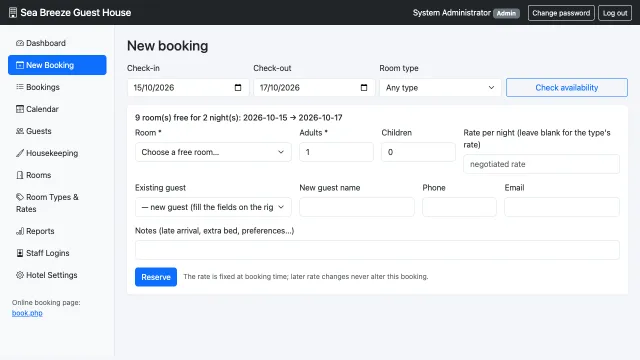The height and width of the screenshot is (360, 640).
Task: Click the Dashboard gauge icon
Action: (20, 43)
